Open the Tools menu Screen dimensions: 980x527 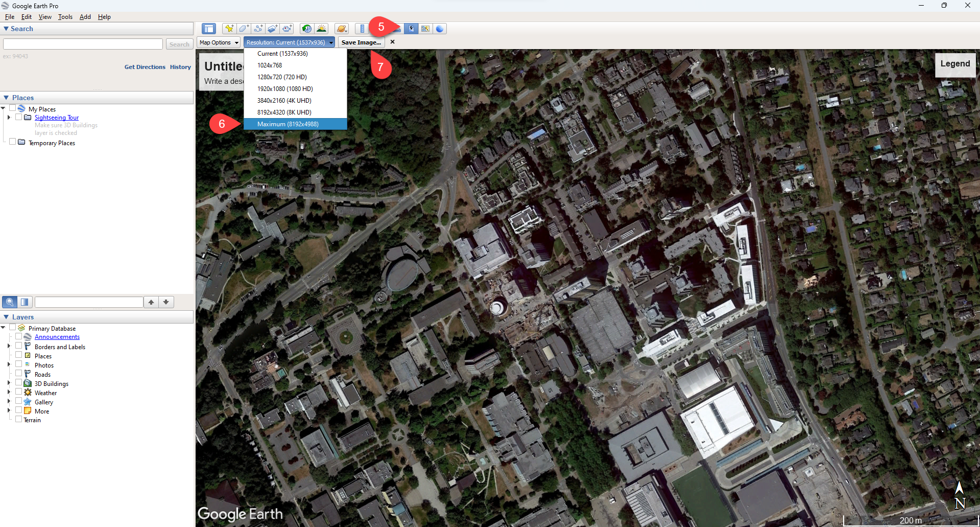pos(65,17)
